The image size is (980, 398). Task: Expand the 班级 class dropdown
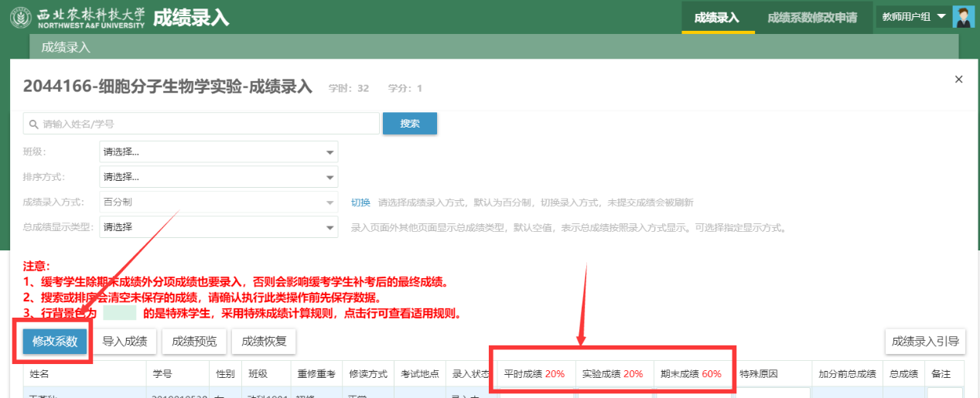(219, 152)
